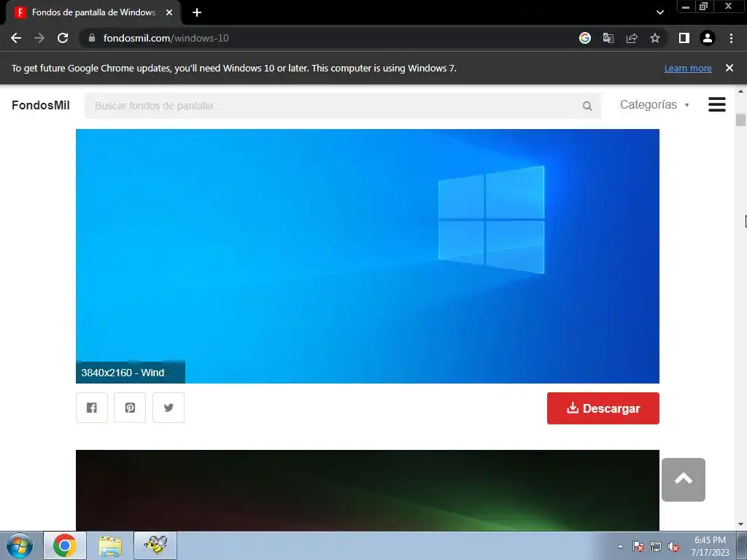Open the Action Center flag icon
This screenshot has height=560, width=747.
[638, 546]
